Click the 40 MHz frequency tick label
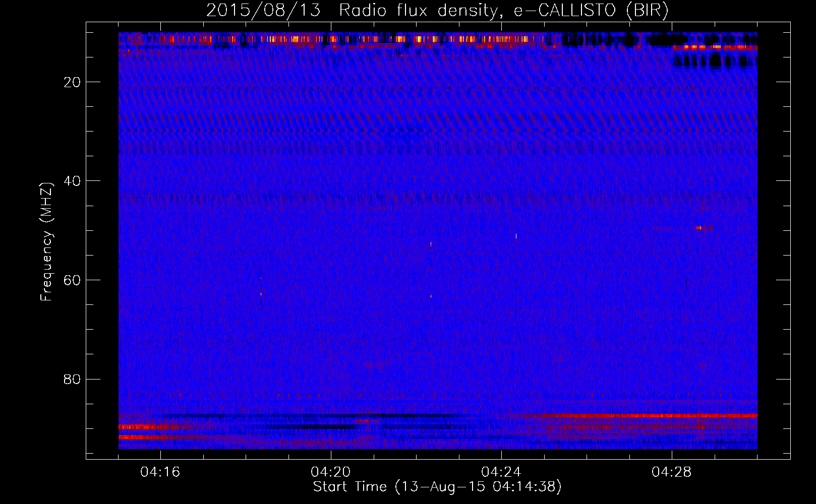This screenshot has width=816, height=504. (73, 181)
